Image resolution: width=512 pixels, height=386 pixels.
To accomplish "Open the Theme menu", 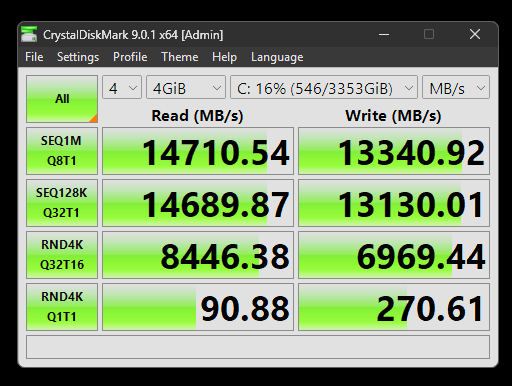I will pos(180,57).
